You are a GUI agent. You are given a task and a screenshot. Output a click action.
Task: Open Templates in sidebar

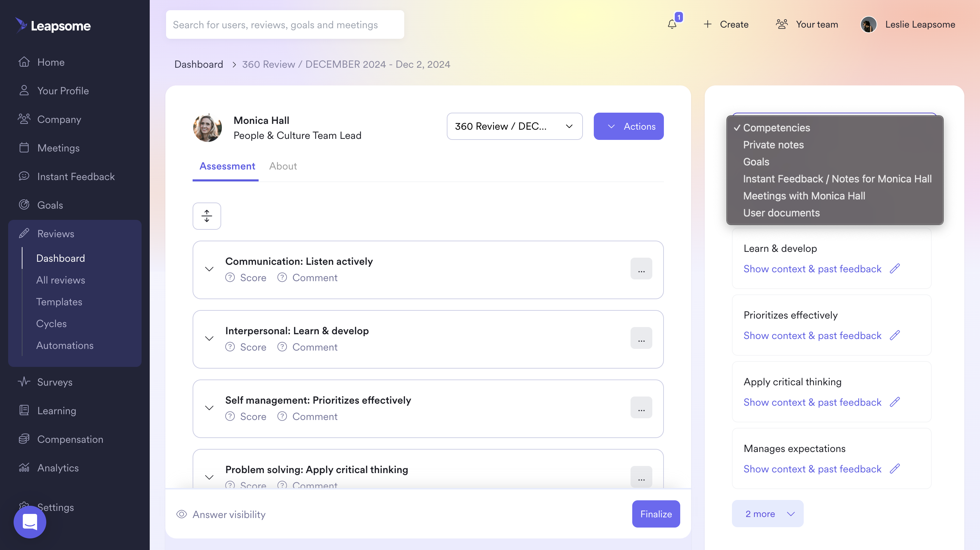coord(59,302)
